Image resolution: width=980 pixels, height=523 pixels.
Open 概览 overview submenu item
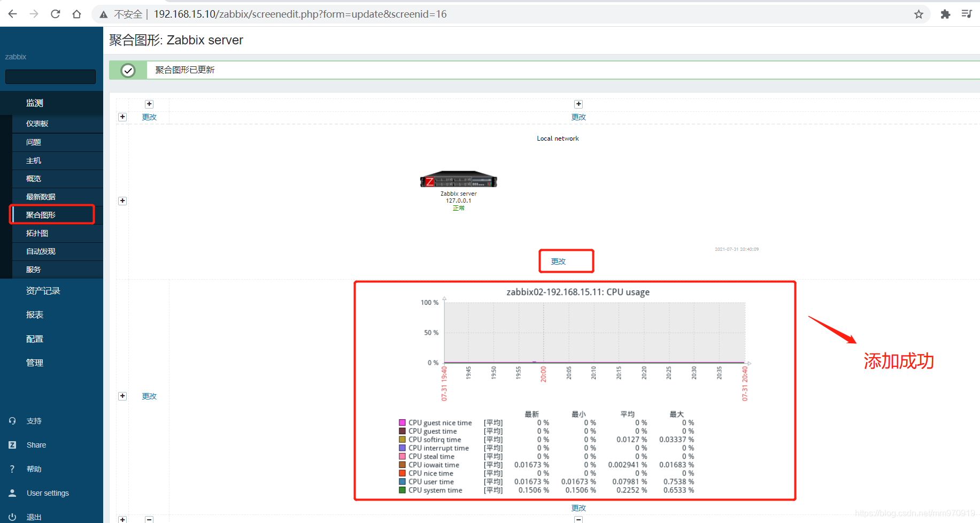33,179
